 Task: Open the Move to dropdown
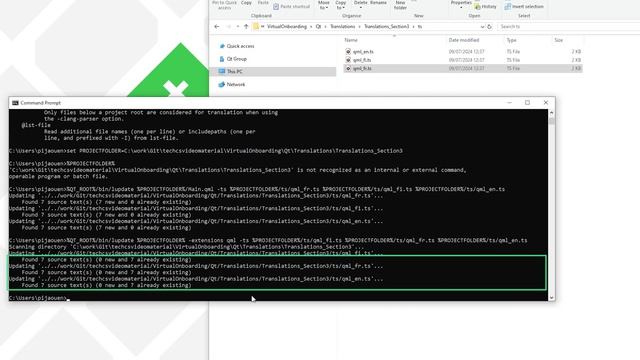pos(323,5)
